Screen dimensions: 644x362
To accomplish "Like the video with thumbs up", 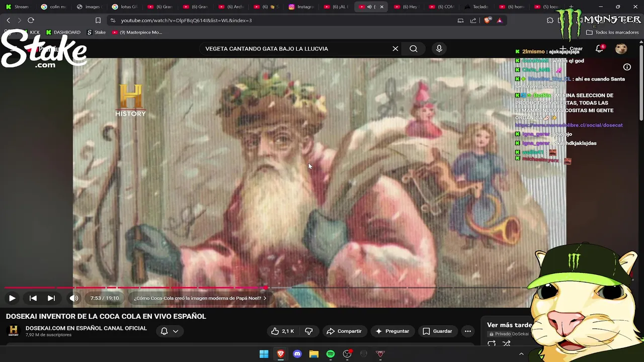I will click(282, 331).
